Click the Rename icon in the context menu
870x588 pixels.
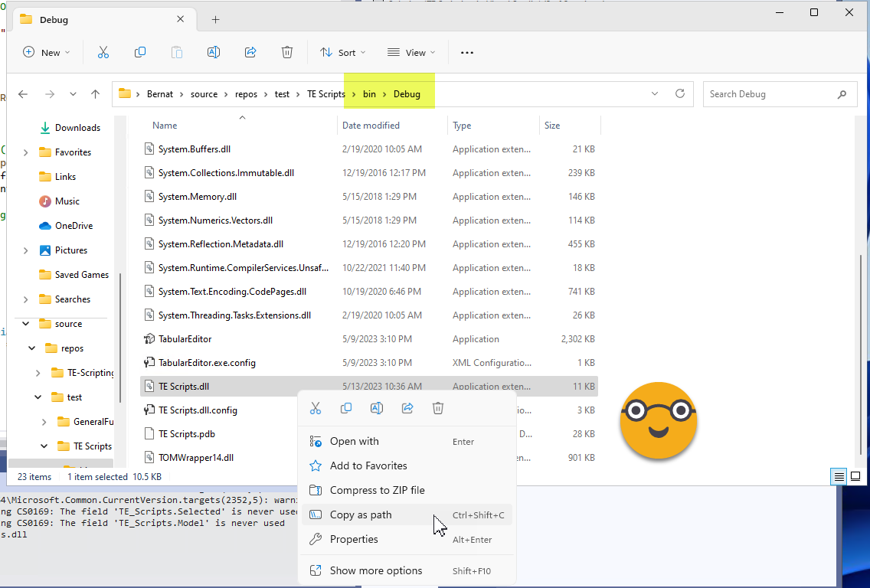pyautogui.click(x=377, y=408)
